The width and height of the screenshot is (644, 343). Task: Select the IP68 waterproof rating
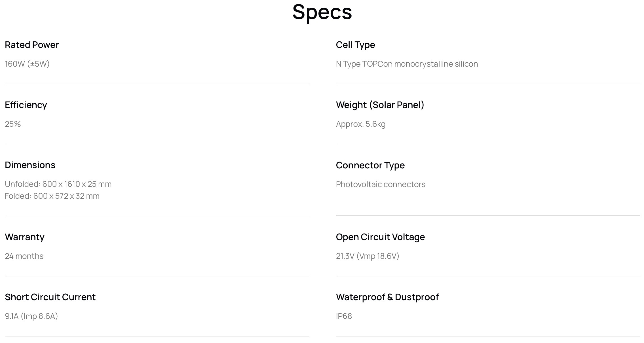pyautogui.click(x=344, y=316)
